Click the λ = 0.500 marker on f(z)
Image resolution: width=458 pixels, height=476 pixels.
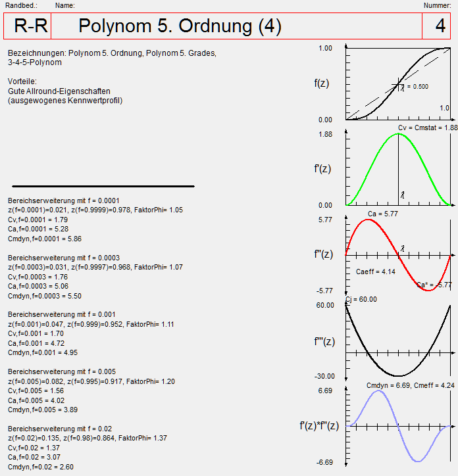tap(413, 87)
